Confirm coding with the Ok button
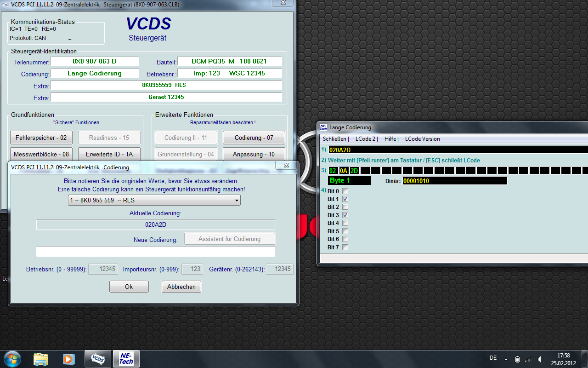588x368 pixels. [129, 287]
